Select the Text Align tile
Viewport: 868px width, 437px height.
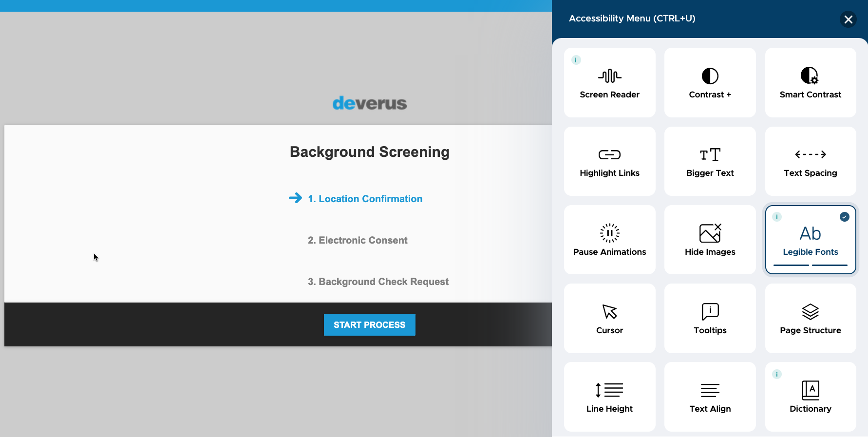click(x=710, y=397)
